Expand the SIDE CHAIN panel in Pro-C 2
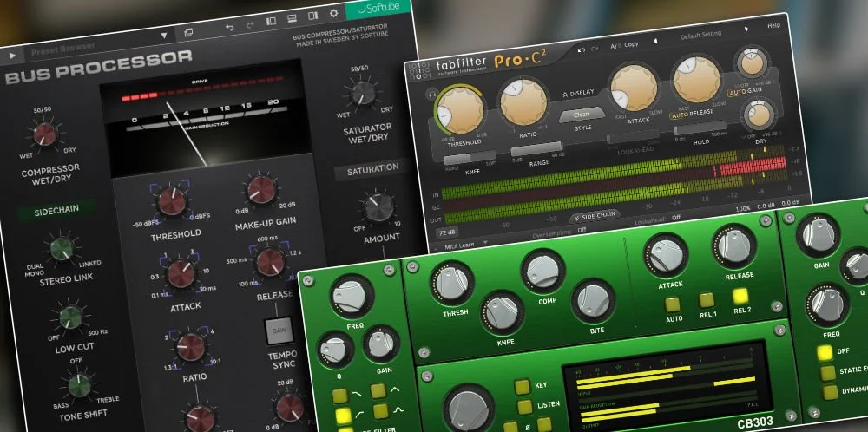 (594, 216)
